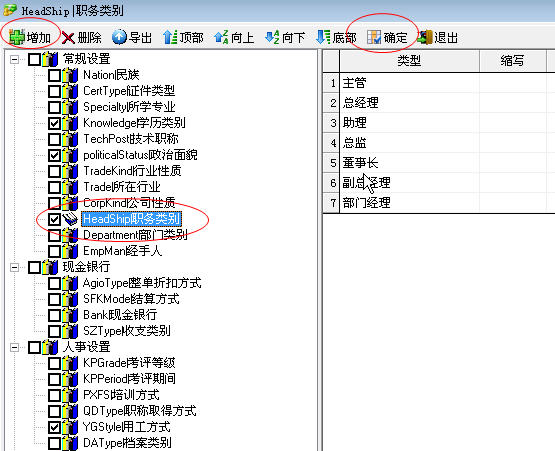The image size is (555, 451).
Task: Click the book icon next to KPGrade考评等级
Action: [x=70, y=363]
